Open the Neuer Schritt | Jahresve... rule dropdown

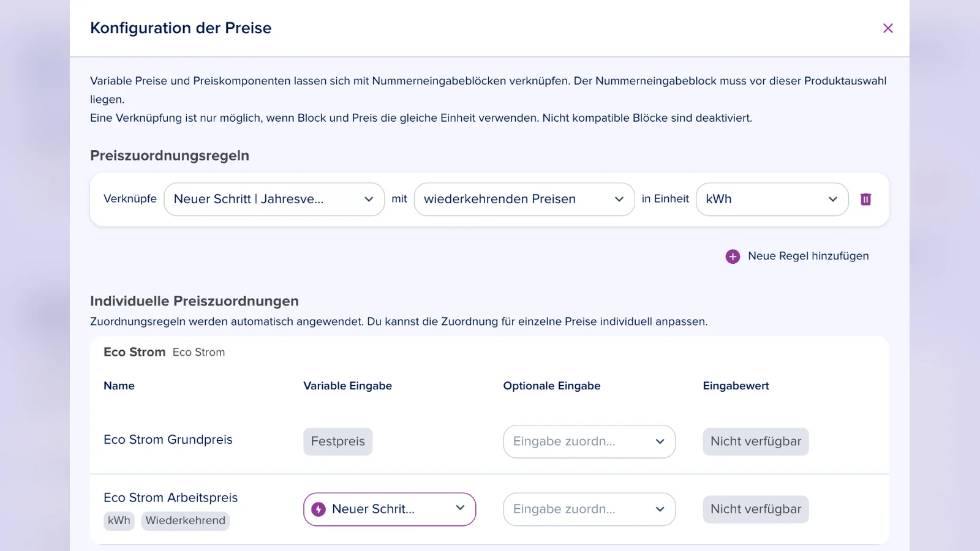(274, 199)
